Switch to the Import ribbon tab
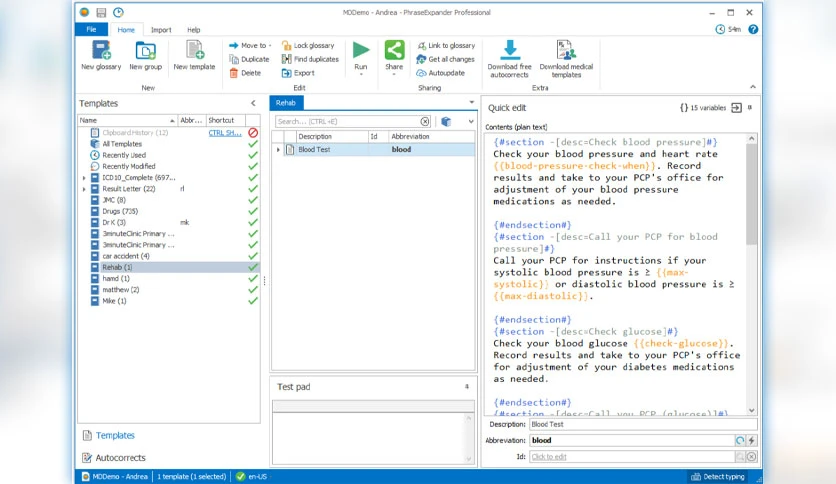836x484 pixels. [161, 30]
